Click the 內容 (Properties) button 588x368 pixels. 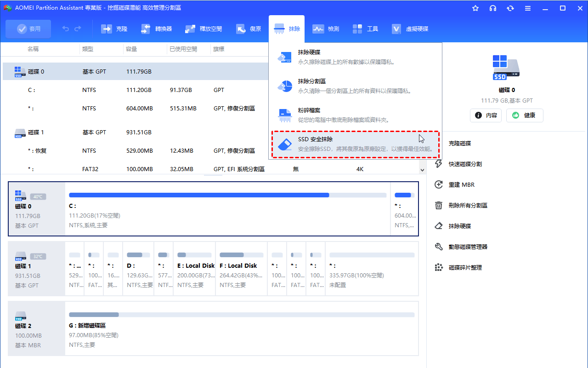[486, 115]
